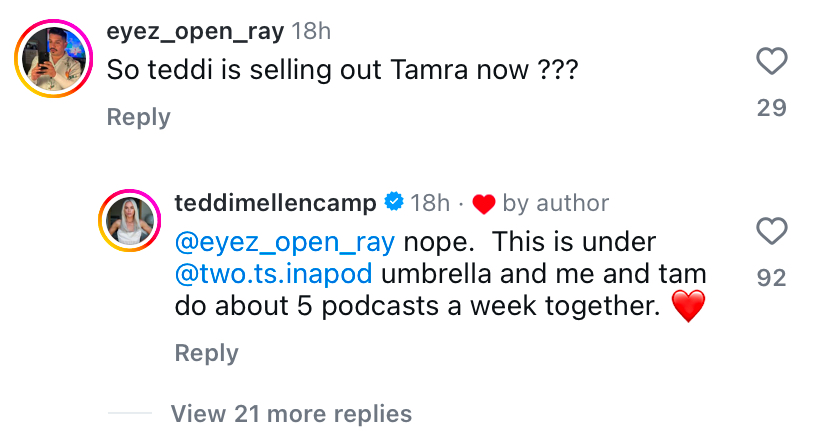The width and height of the screenshot is (828, 445).
Task: View the 92 likes count
Action: (x=771, y=278)
